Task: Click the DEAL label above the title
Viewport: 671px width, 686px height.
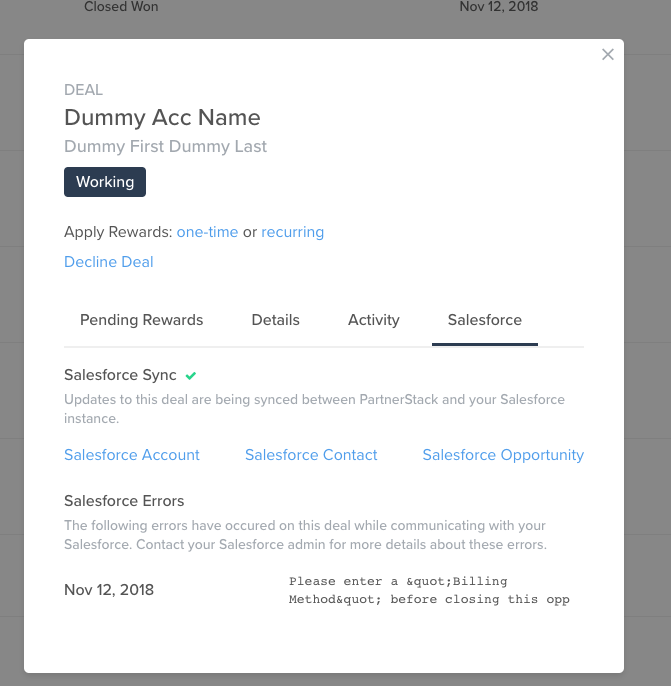Action: pyautogui.click(x=84, y=90)
